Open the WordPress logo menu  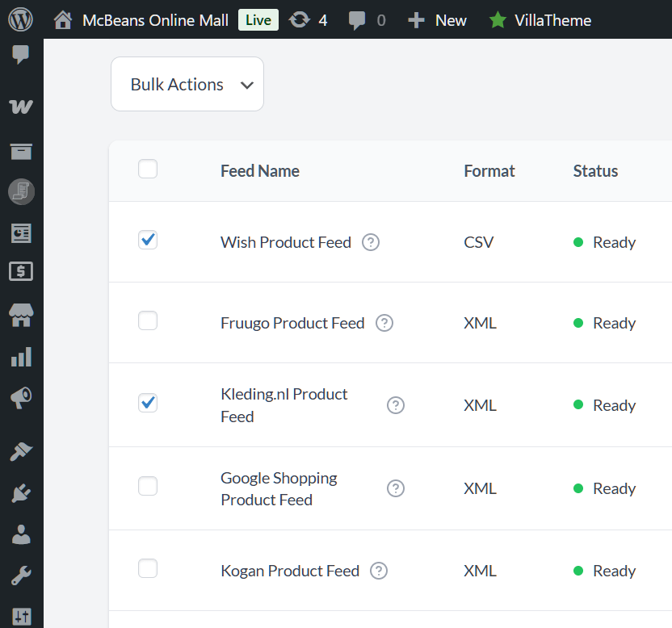coord(20,19)
